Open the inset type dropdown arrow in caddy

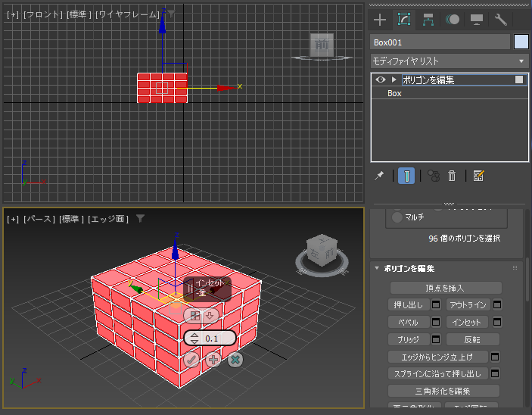[x=210, y=316]
